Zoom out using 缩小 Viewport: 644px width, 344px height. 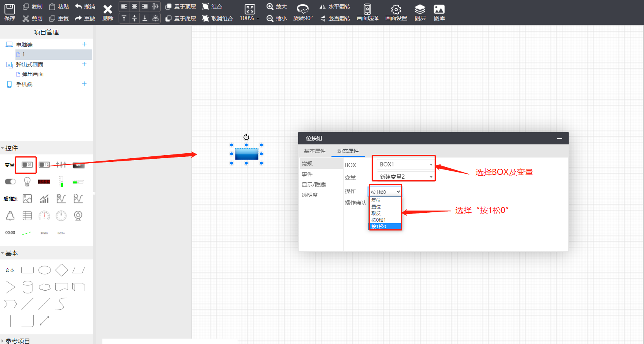277,18
